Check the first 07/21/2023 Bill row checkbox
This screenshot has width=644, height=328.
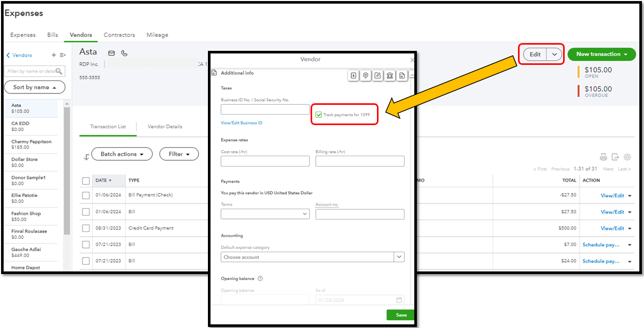pyautogui.click(x=86, y=244)
